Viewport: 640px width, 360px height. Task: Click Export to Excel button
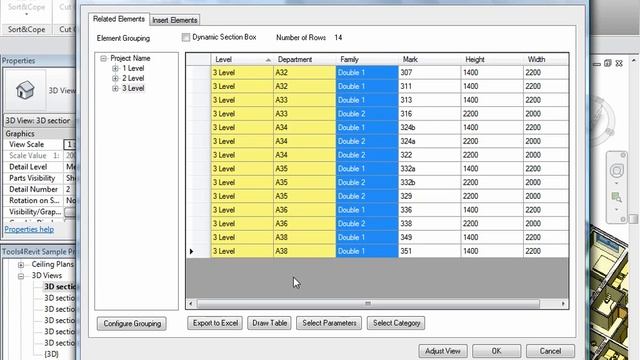215,323
